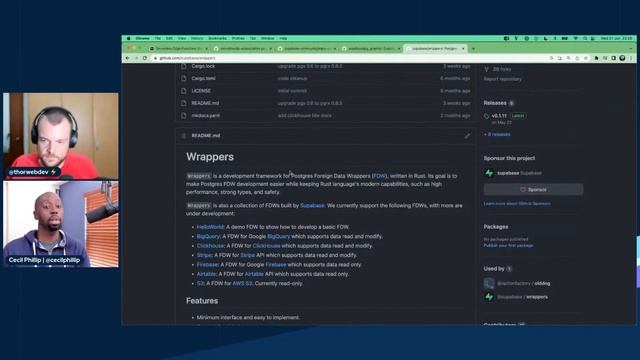Open the mkdocs.yaml file
This screenshot has width=640, height=360.
(x=206, y=116)
